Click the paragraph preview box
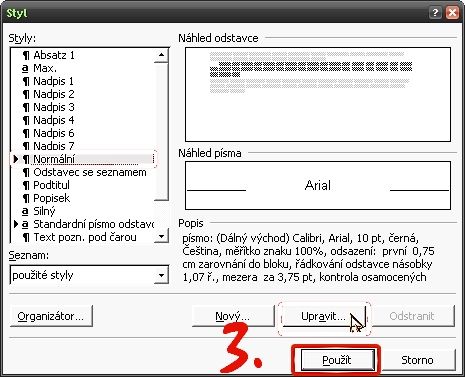Viewport: 465px width, 377px height. point(318,94)
